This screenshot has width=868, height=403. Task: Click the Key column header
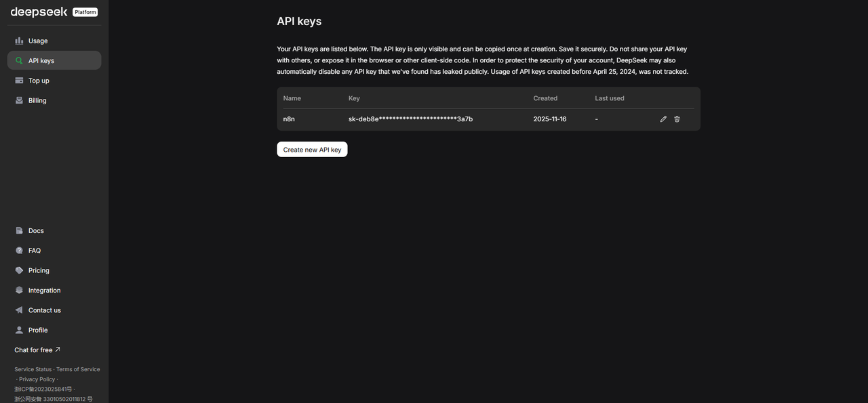click(x=354, y=98)
